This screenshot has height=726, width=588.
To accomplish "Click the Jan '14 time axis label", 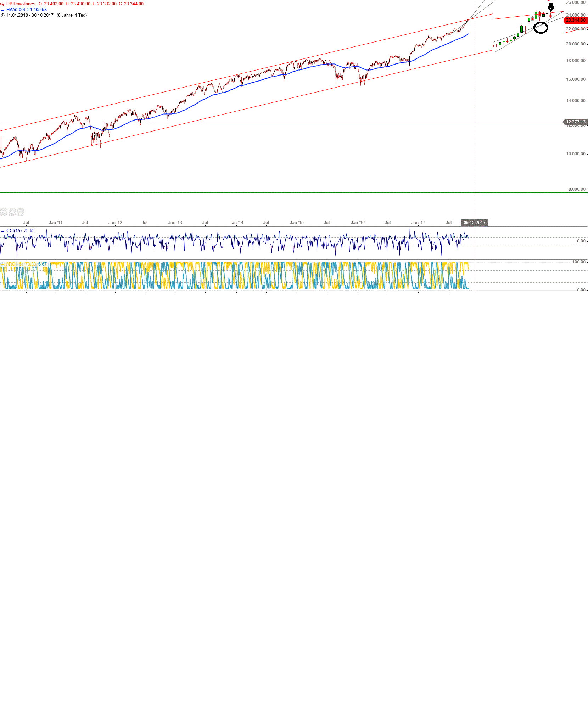I will (236, 223).
